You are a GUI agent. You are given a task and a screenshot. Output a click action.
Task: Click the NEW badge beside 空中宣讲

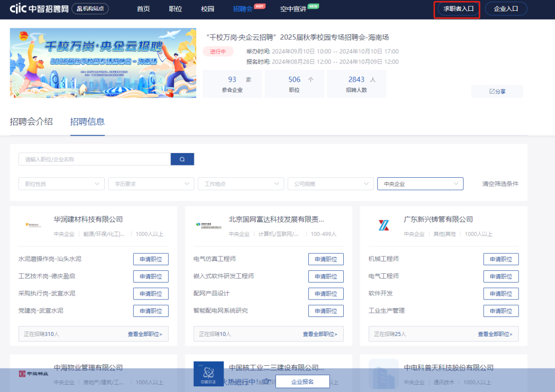pos(314,5)
